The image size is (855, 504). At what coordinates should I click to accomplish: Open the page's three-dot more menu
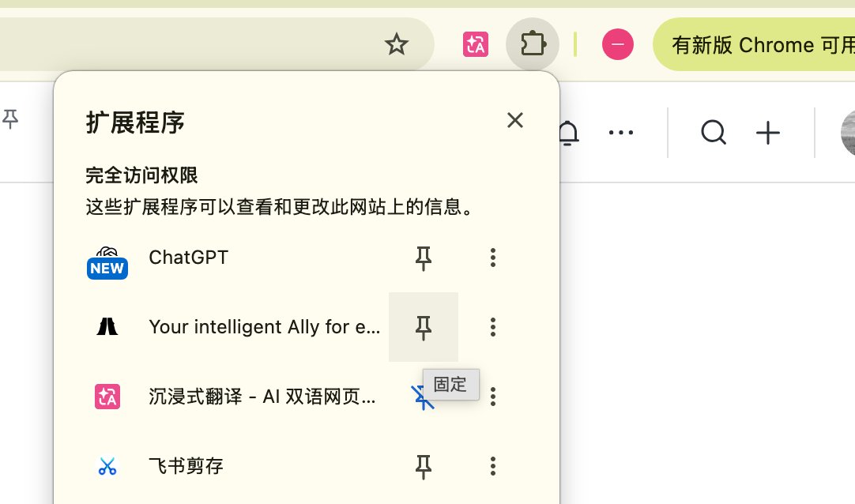point(620,133)
